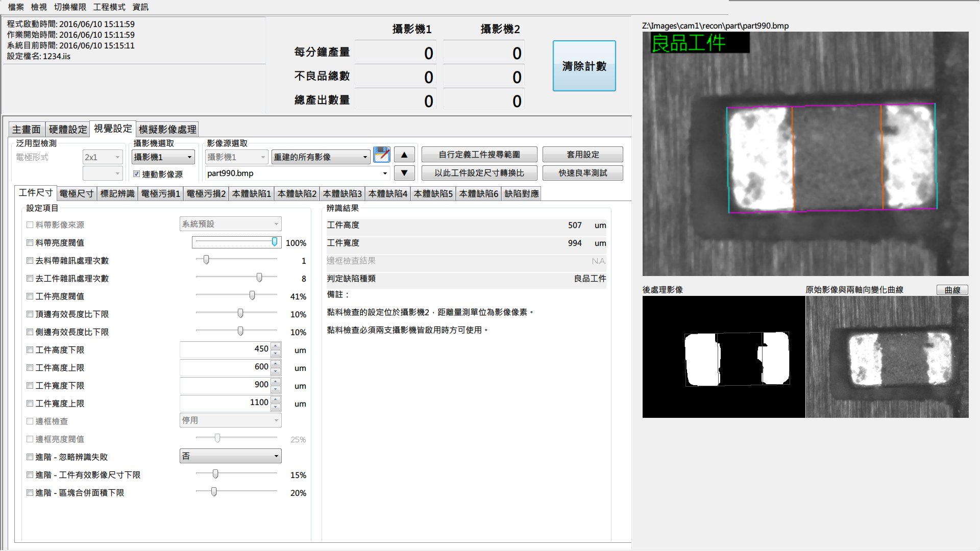Open the 缺陷對應 sub-tab
This screenshot has height=551, width=980.
coord(522,194)
